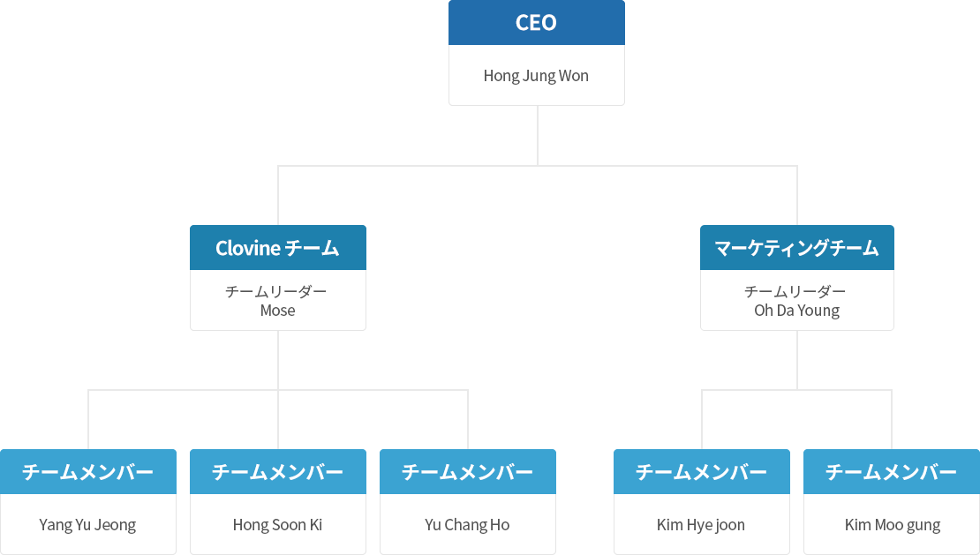Select チームメンバー header above Yu Chang Ho

(x=468, y=472)
